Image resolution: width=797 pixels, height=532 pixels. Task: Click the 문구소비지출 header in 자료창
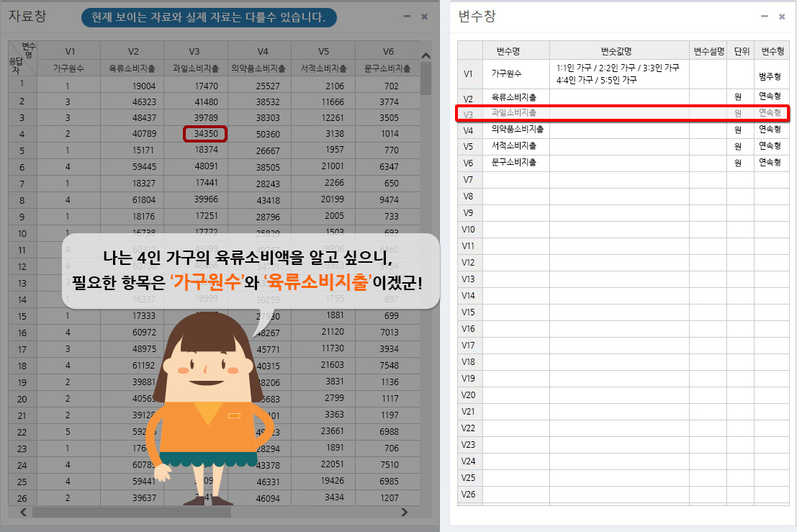pos(388,68)
